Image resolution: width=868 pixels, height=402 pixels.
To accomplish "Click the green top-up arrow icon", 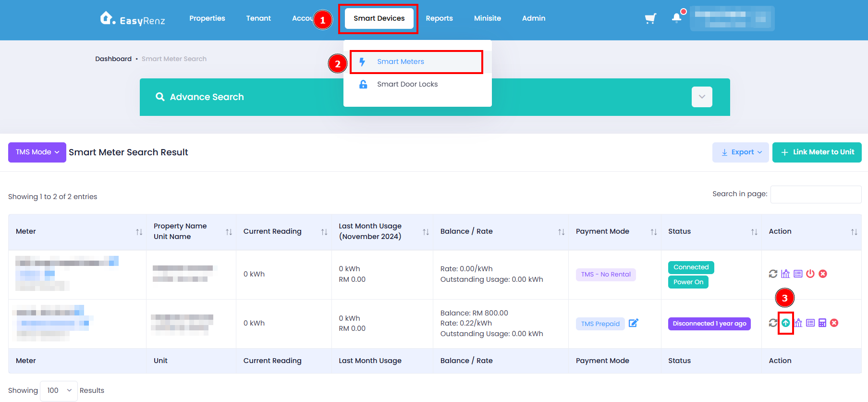I will point(785,323).
